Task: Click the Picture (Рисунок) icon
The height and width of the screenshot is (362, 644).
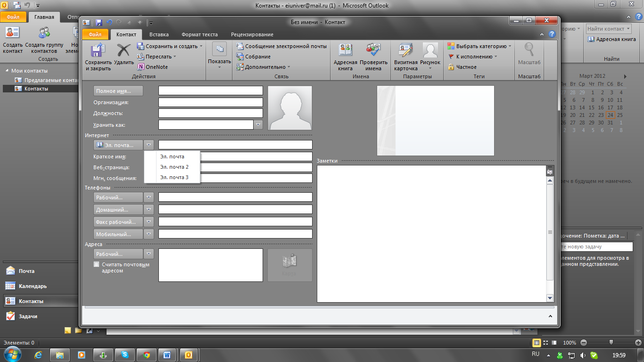Action: [430, 50]
